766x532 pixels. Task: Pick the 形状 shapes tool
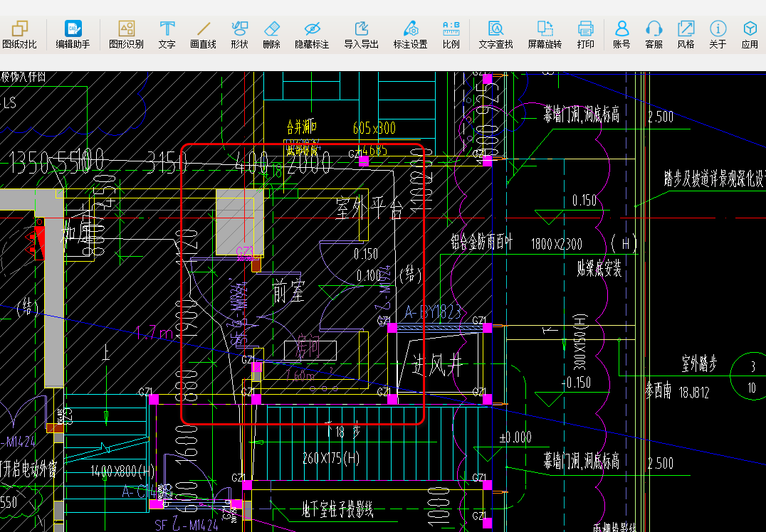[x=239, y=33]
